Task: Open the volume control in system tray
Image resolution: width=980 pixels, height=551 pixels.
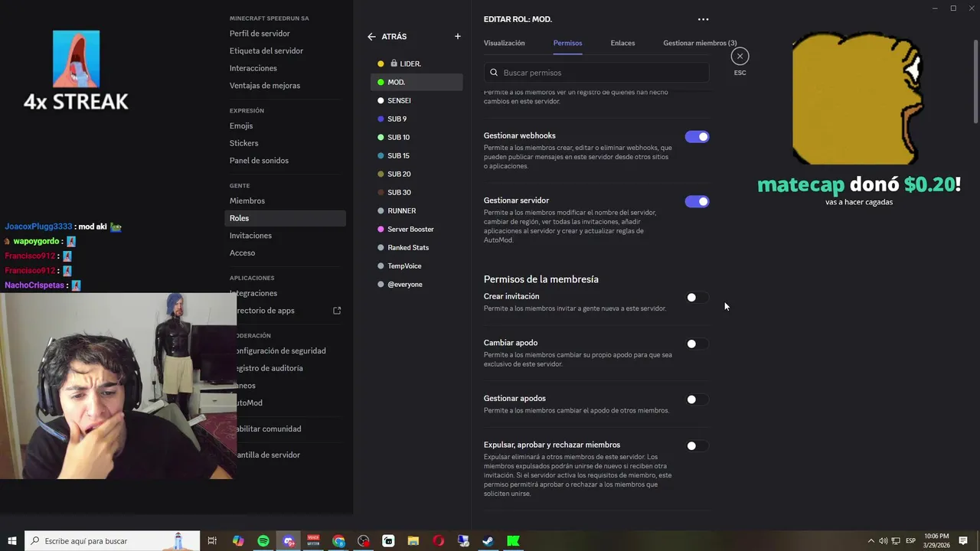Action: click(x=883, y=541)
